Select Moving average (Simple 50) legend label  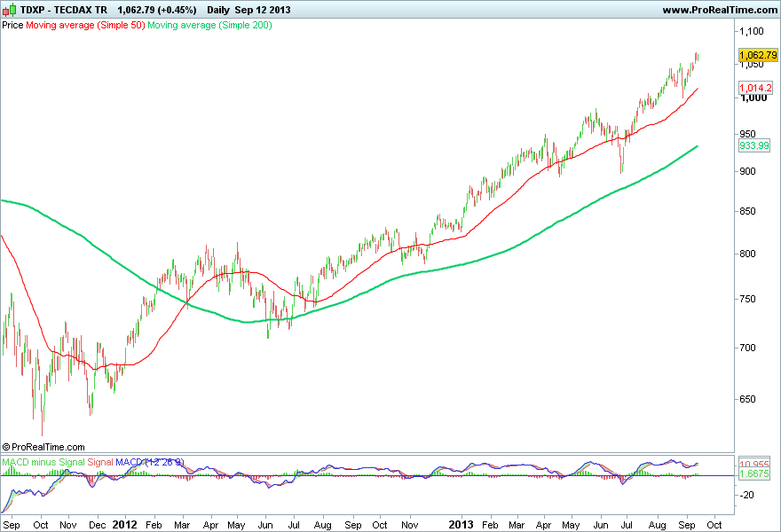85,25
